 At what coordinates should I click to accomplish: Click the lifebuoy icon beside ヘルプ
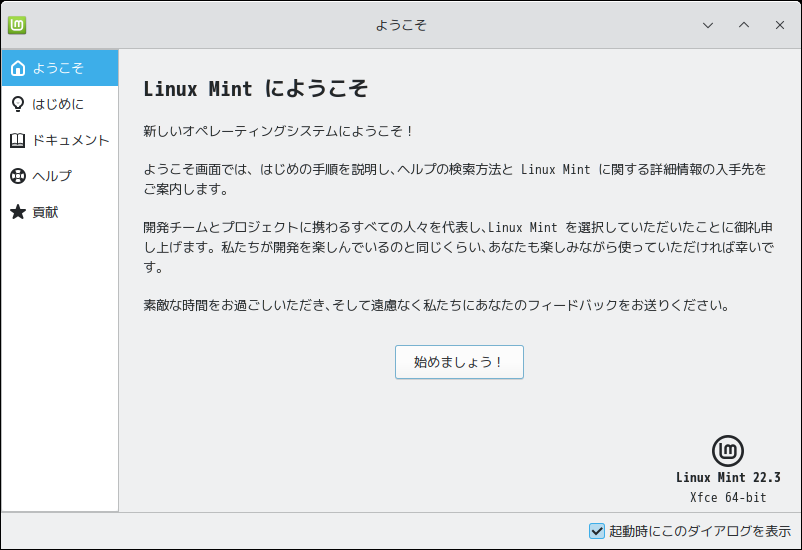tap(17, 176)
